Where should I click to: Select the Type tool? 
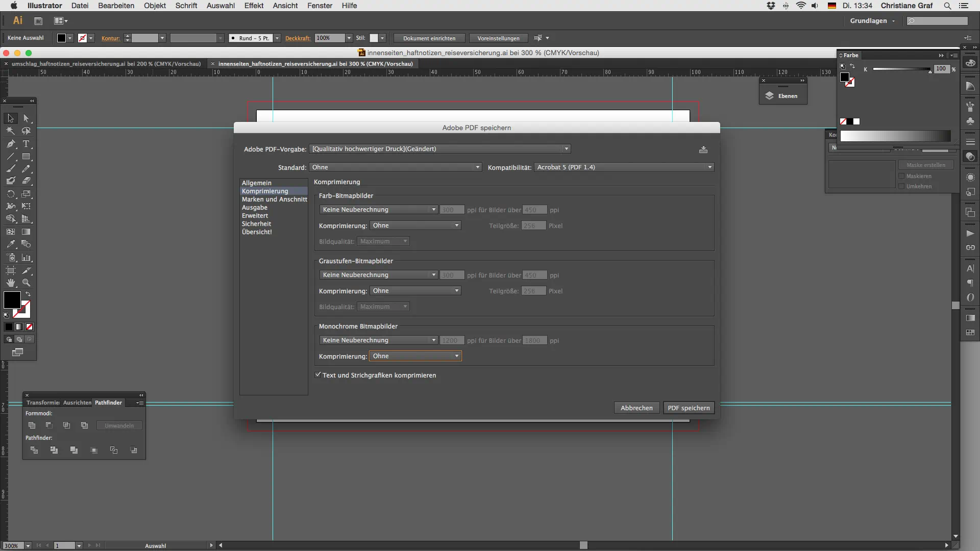tap(26, 144)
